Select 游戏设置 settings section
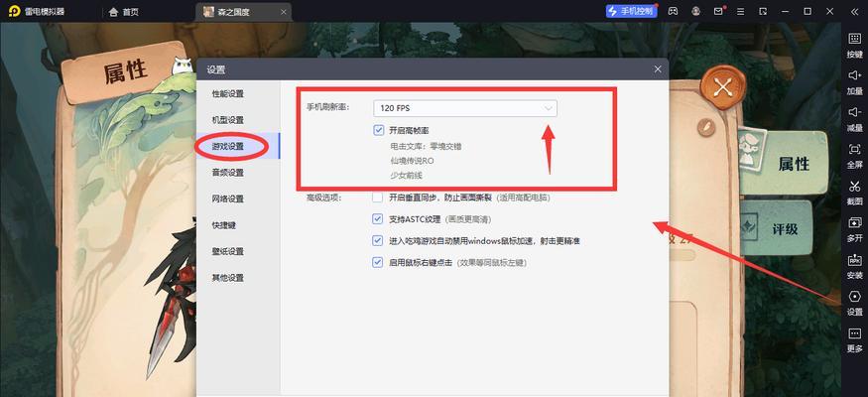 (x=238, y=147)
